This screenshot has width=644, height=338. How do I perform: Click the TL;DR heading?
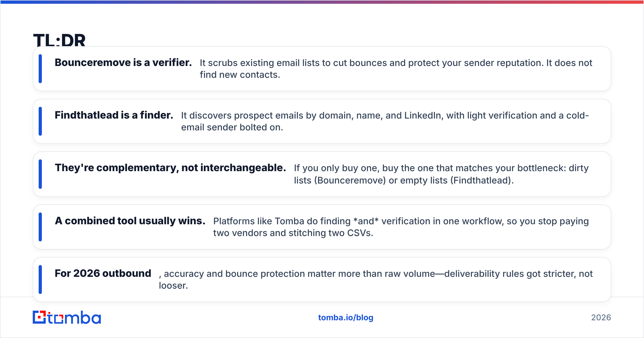pyautogui.click(x=59, y=40)
